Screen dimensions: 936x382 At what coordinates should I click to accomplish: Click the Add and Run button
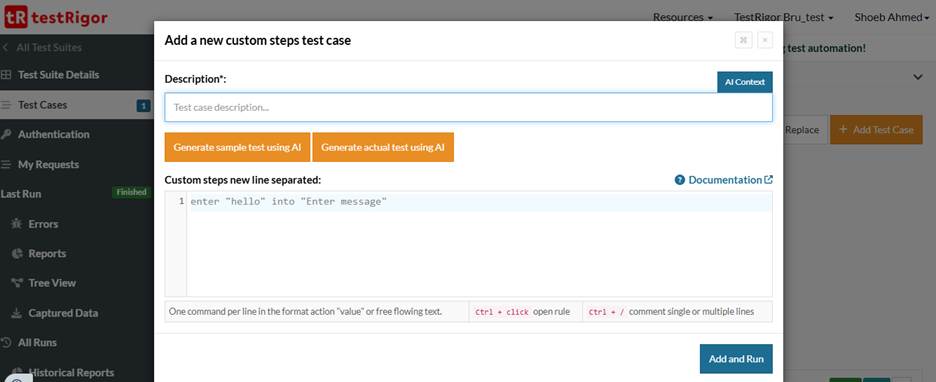click(736, 359)
